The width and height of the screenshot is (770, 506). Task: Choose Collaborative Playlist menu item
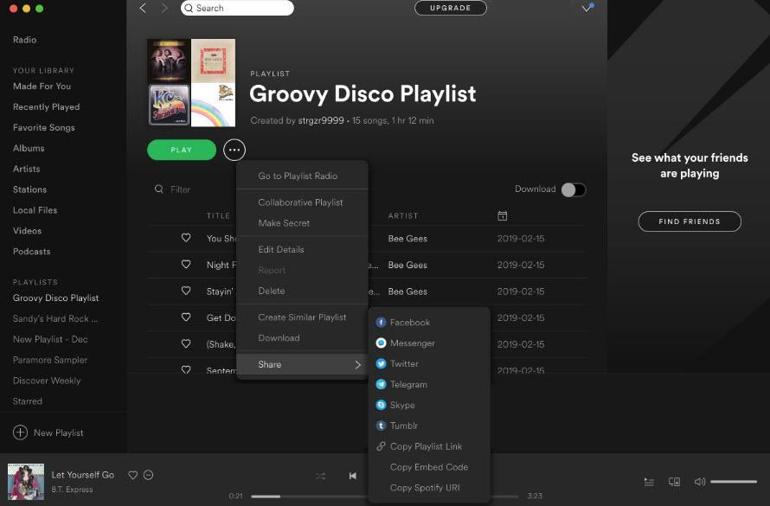[301, 202]
